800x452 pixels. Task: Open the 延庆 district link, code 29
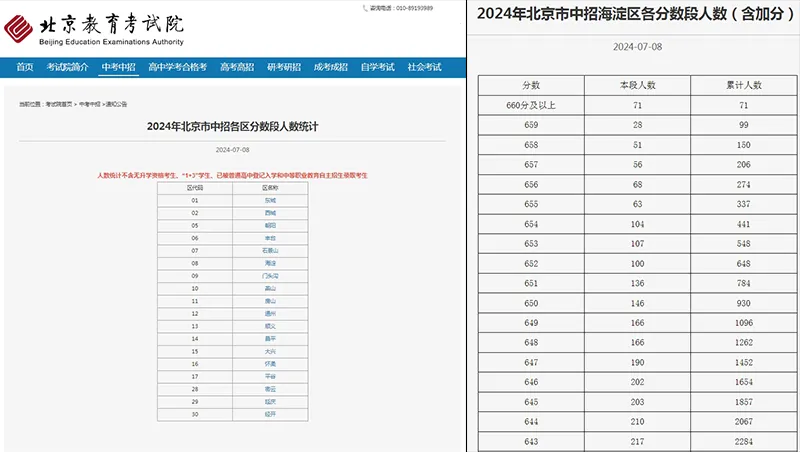pyautogui.click(x=270, y=402)
